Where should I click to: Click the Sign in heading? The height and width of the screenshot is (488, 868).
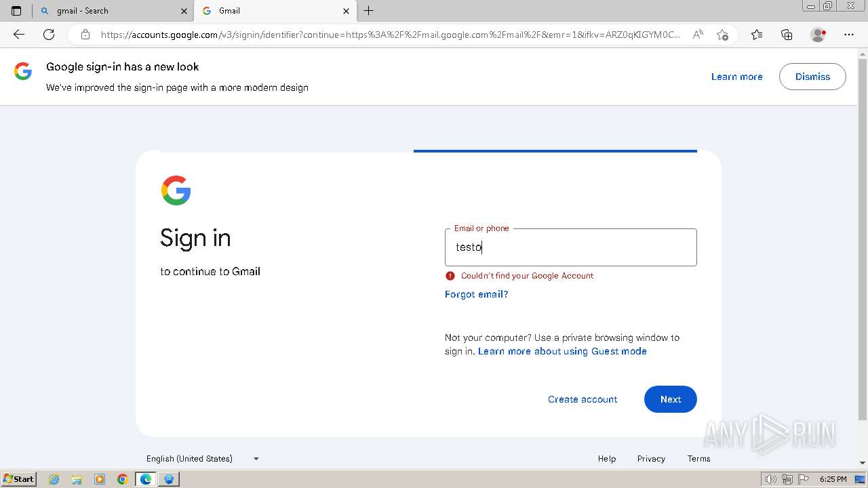click(195, 239)
